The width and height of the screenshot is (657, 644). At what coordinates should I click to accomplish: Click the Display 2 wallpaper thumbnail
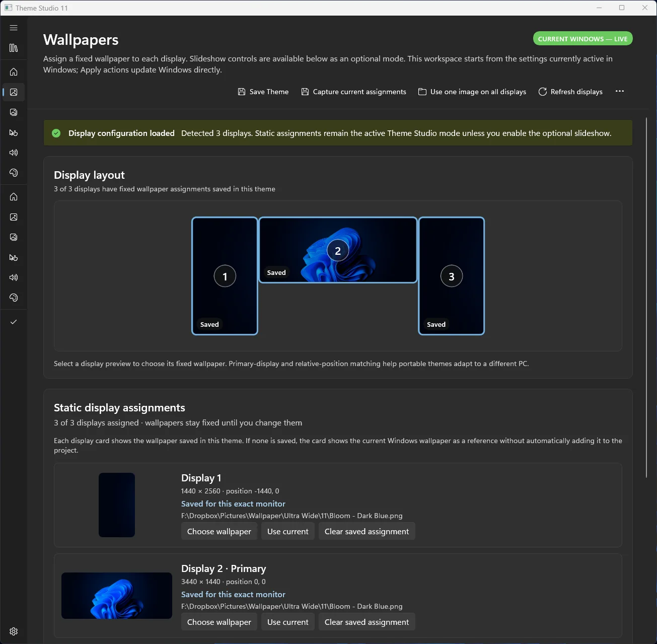pyautogui.click(x=117, y=596)
